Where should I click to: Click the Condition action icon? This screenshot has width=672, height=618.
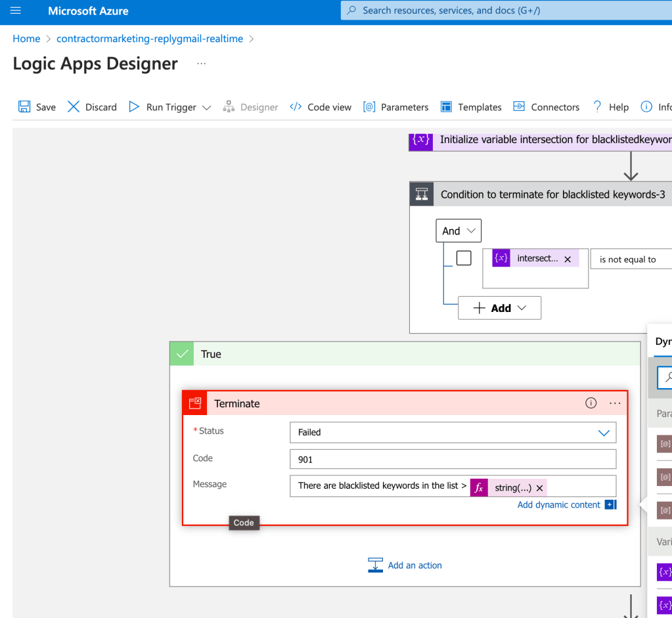point(422,194)
